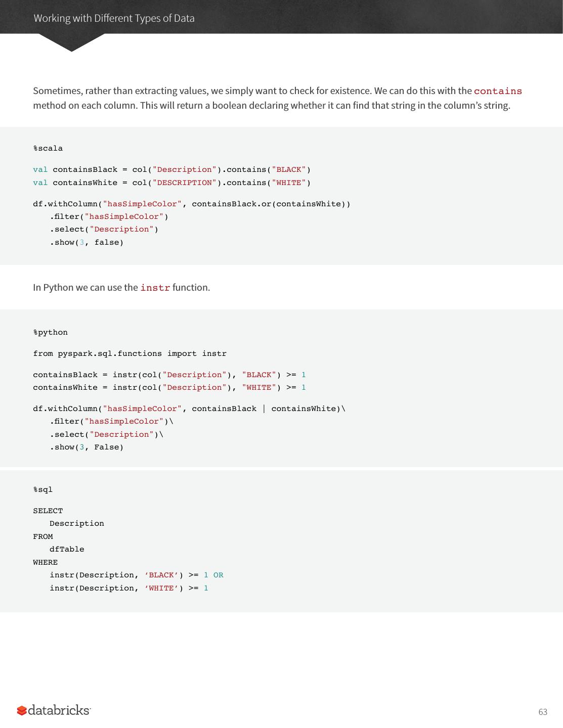Click the teal 'OR' keyword in SQL
Viewport: 563px width, 728px height.
(x=218, y=575)
